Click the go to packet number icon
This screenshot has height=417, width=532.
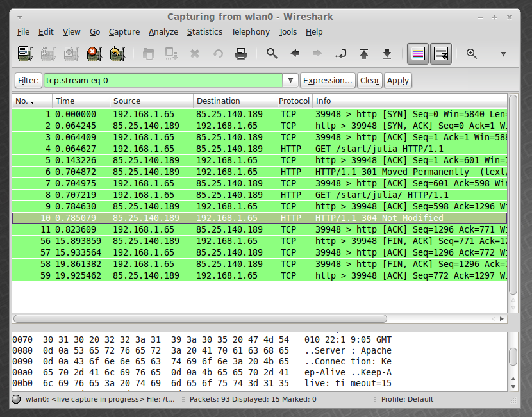point(340,54)
